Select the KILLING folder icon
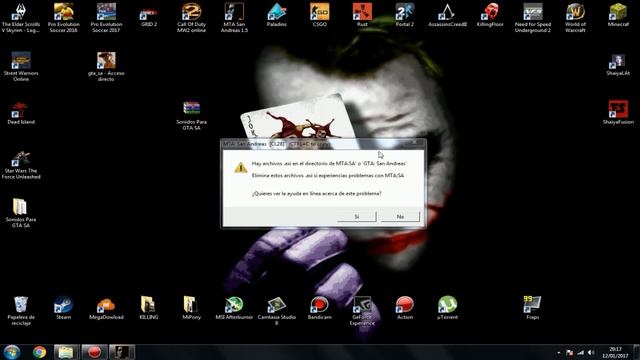 (x=149, y=308)
